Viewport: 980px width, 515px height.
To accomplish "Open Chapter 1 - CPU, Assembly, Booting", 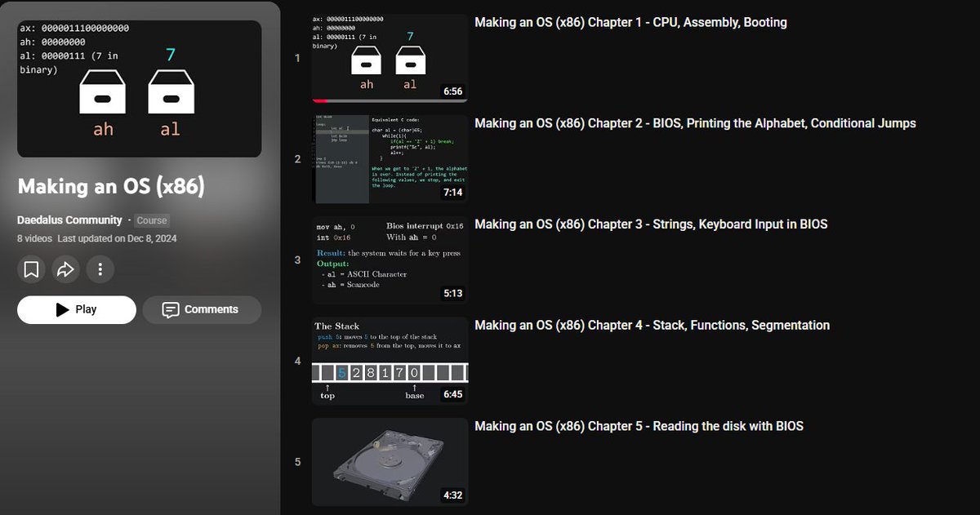I will (630, 22).
